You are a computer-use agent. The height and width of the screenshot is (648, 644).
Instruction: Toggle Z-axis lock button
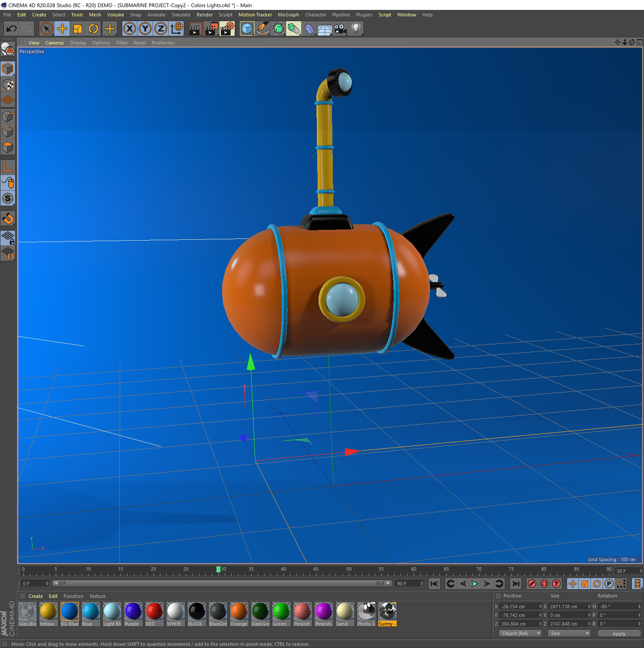tap(161, 29)
